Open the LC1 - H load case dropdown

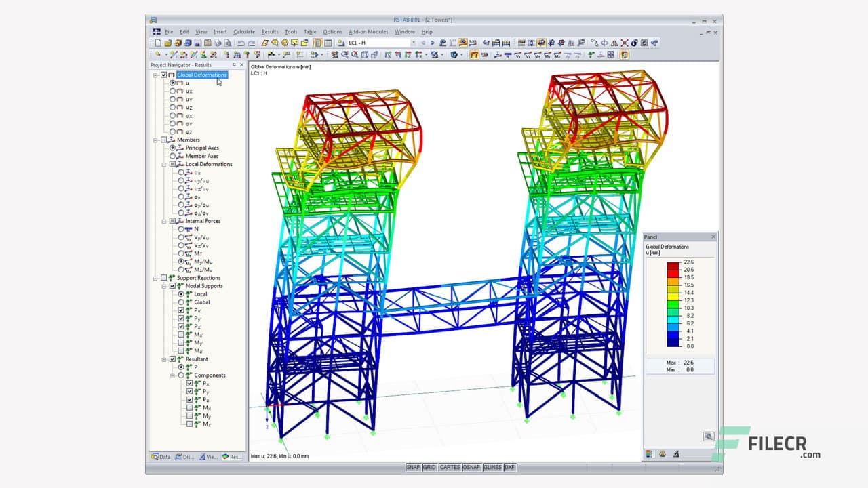click(413, 43)
